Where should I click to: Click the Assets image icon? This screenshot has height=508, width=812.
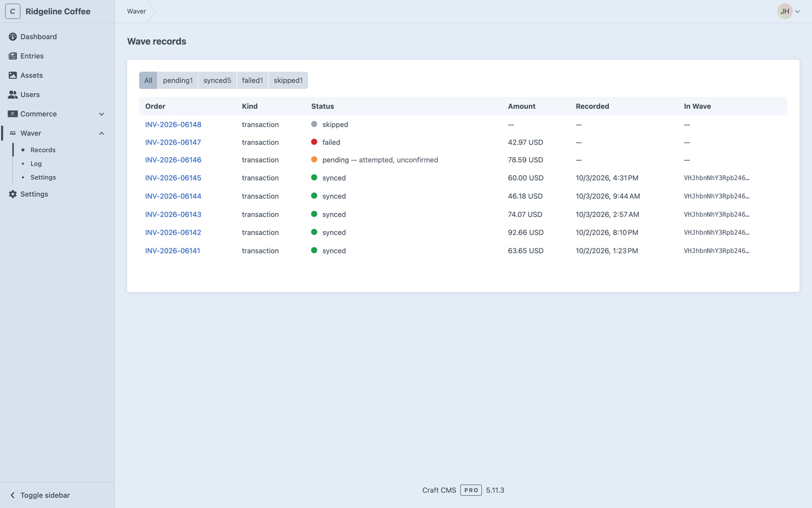pos(13,75)
